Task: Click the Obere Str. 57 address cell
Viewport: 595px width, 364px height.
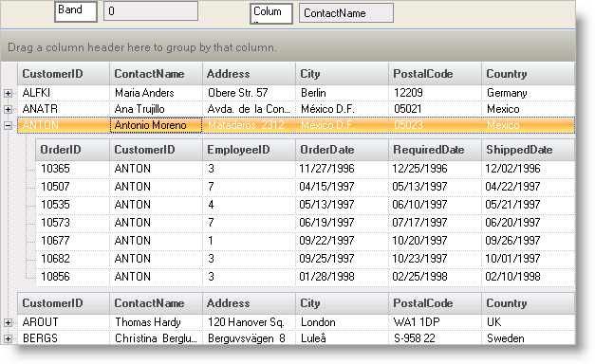Action: (x=249, y=93)
